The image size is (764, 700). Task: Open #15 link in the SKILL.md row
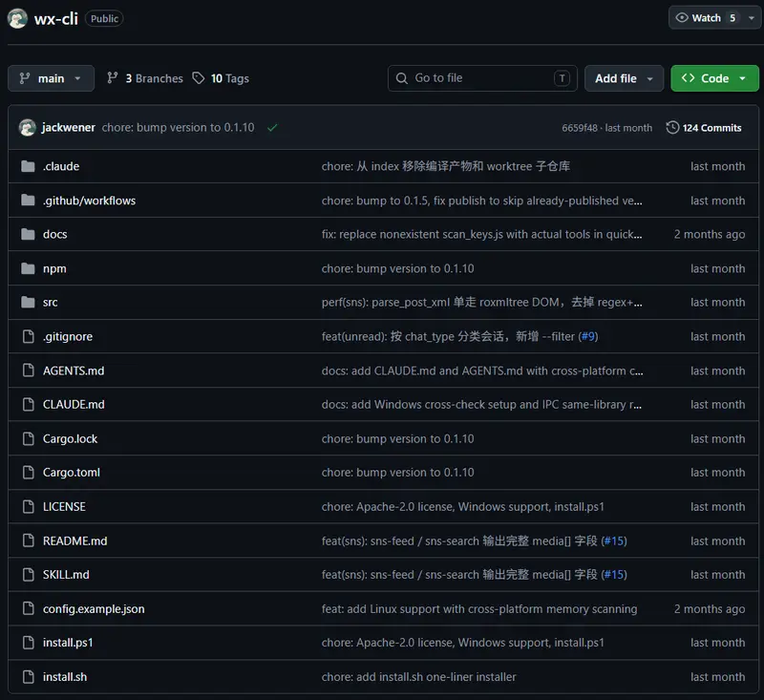tap(614, 575)
